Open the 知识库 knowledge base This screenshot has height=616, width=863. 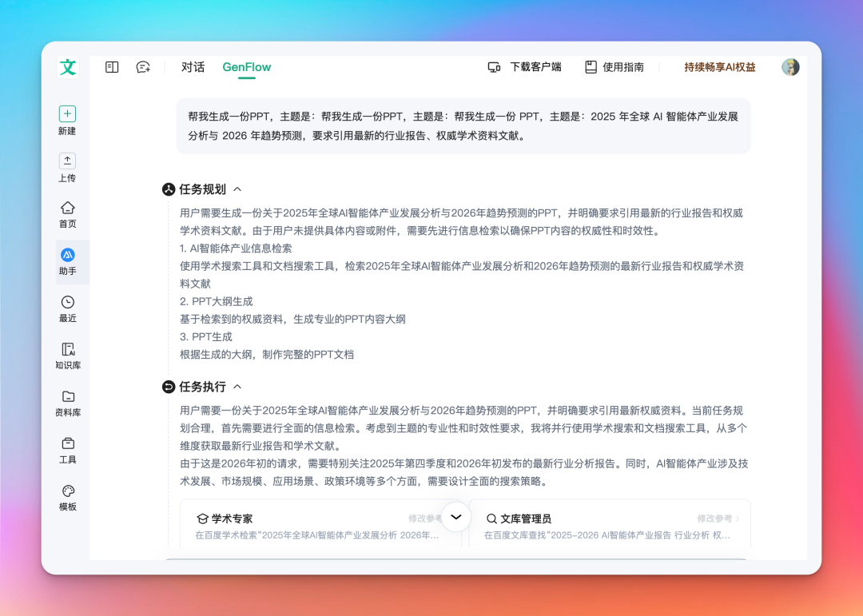tap(67, 355)
